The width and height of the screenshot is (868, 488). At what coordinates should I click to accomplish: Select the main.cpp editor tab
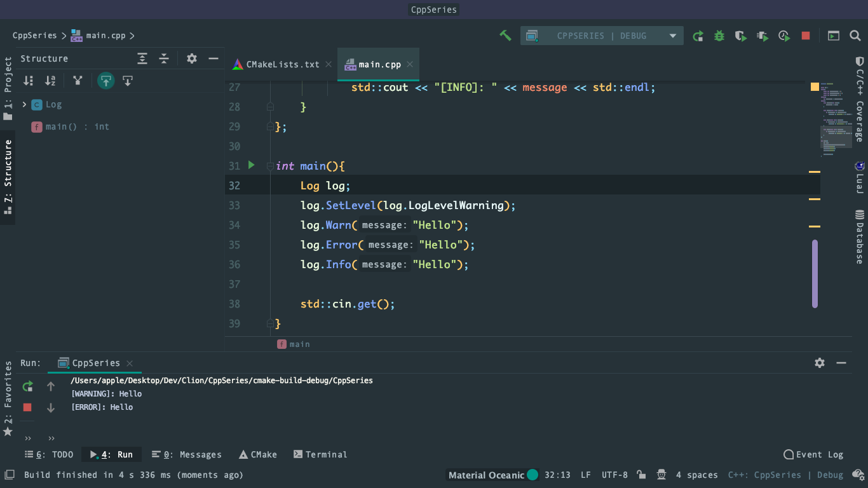tap(379, 64)
